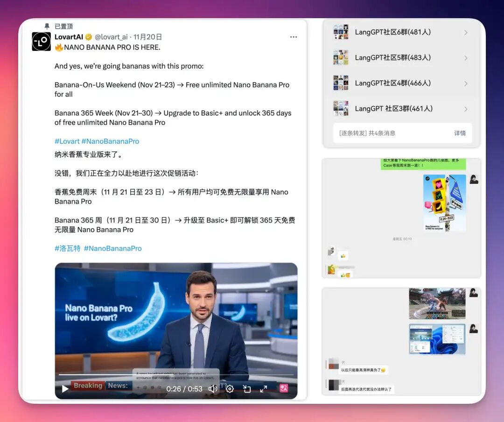
Task: Open the video playback settings gear
Action: pos(230,388)
